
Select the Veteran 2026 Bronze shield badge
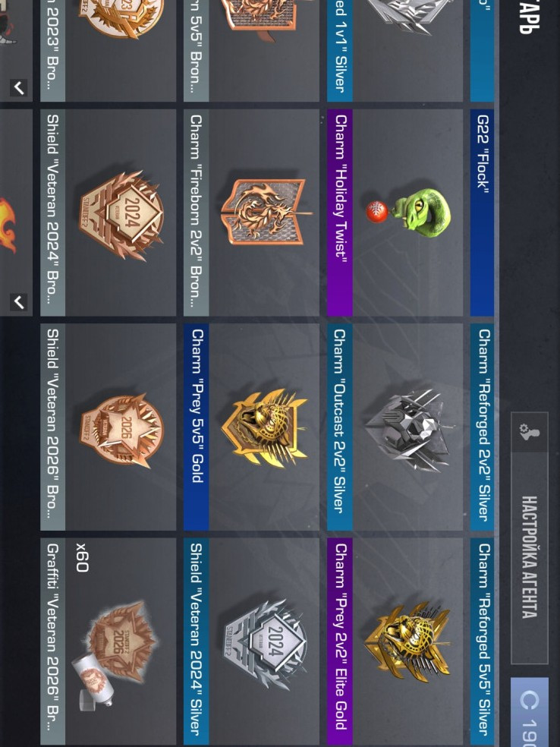(x=108, y=427)
